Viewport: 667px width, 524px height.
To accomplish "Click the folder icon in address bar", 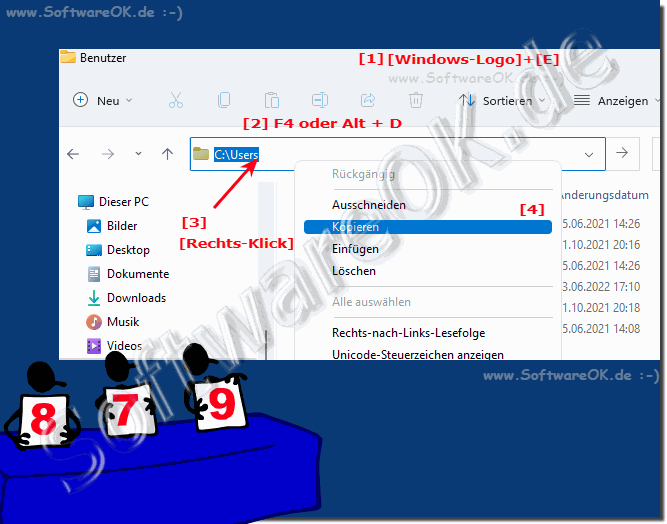I will pyautogui.click(x=201, y=154).
